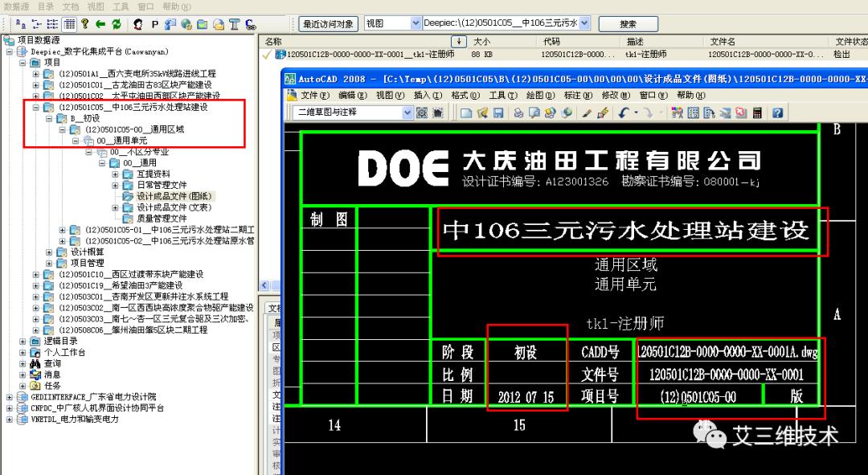Click the back arrow icon above the project tree

[x=100, y=24]
